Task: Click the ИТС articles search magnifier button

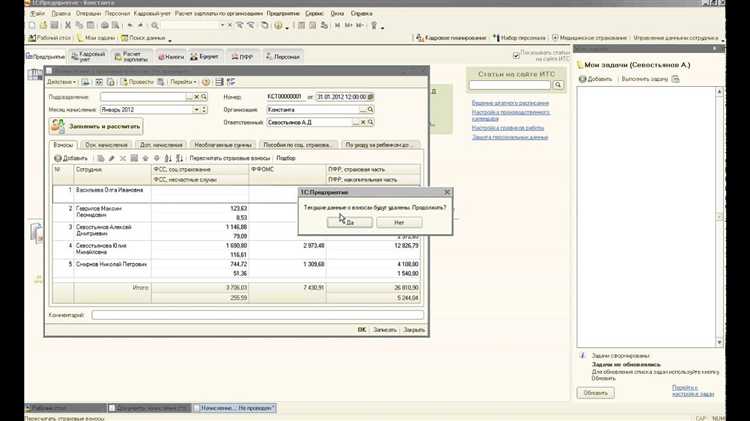Action: (x=558, y=85)
